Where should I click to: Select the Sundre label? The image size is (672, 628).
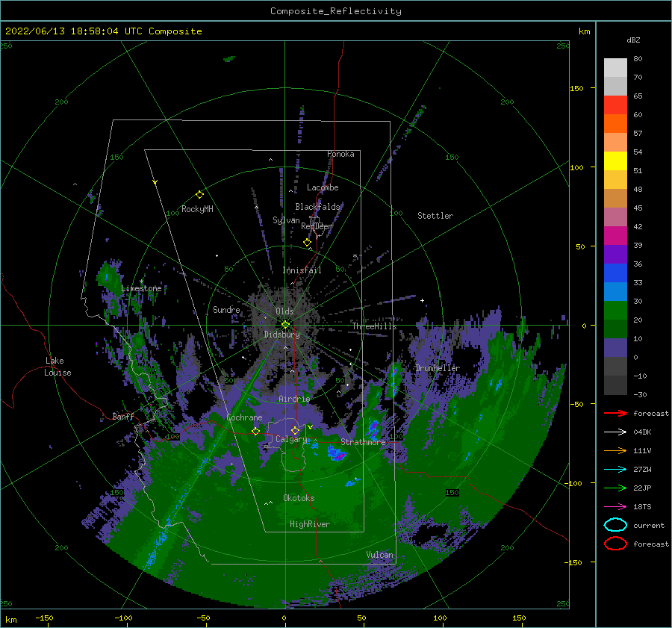pyautogui.click(x=226, y=309)
